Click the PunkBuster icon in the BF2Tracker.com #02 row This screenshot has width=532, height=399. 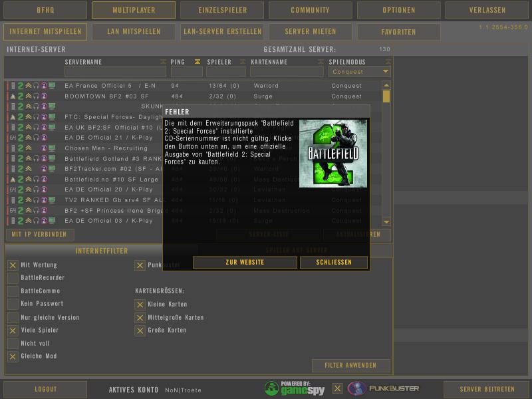[x=44, y=169]
